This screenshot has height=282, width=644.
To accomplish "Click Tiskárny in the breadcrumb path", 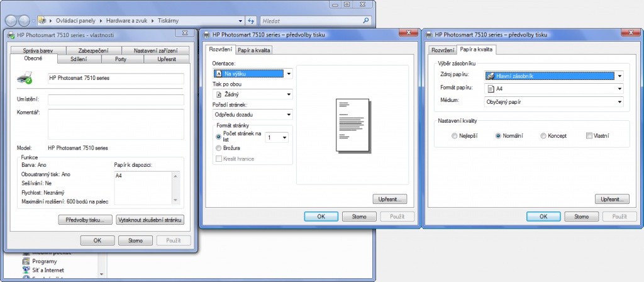I will (169, 21).
